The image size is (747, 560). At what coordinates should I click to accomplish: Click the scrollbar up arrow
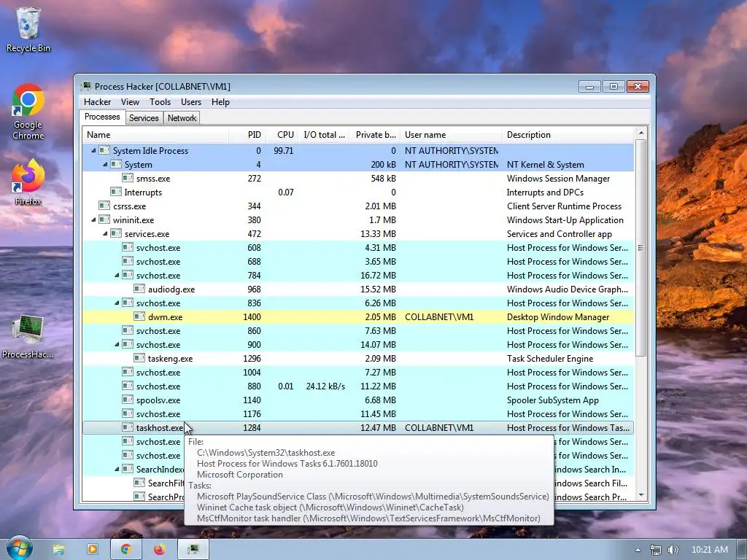point(640,133)
